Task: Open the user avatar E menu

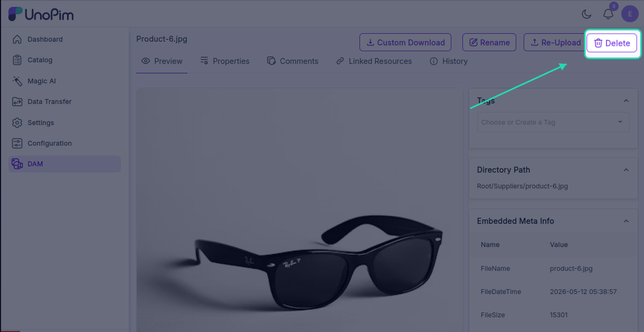Action: tap(630, 14)
